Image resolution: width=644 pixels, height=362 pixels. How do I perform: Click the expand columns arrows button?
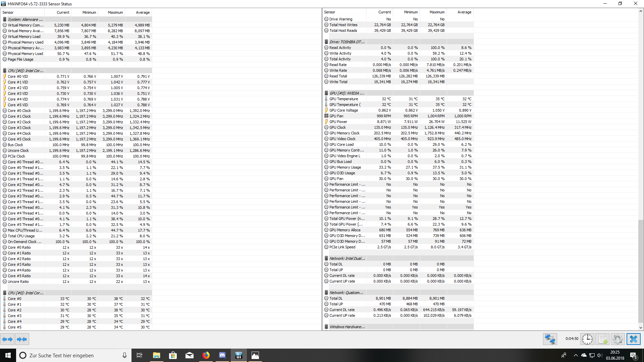(7, 339)
